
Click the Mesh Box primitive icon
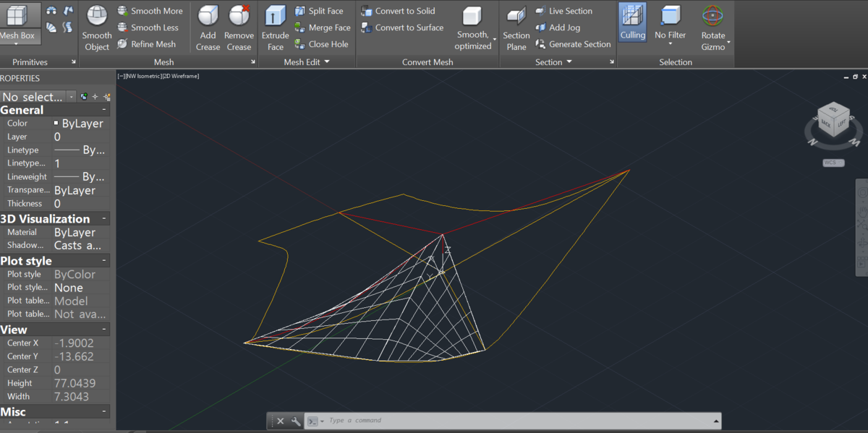pos(16,14)
